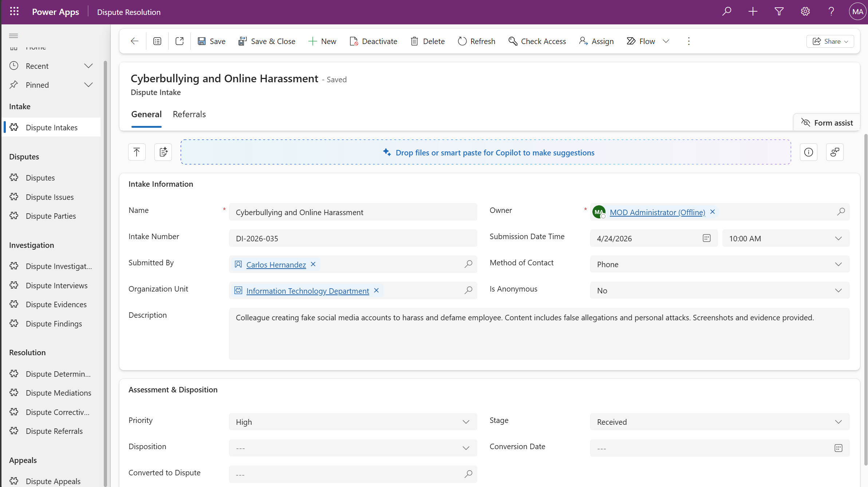The image size is (868, 487).
Task: Open Dispute Intakes in sidebar
Action: (52, 127)
